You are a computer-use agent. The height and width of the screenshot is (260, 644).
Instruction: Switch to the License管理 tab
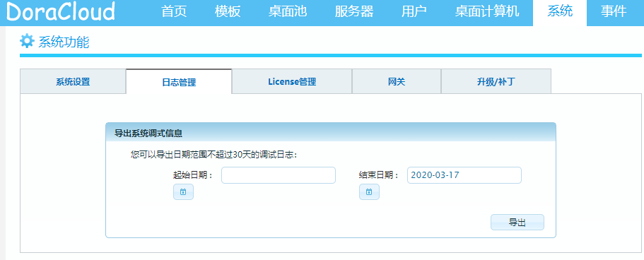[292, 81]
